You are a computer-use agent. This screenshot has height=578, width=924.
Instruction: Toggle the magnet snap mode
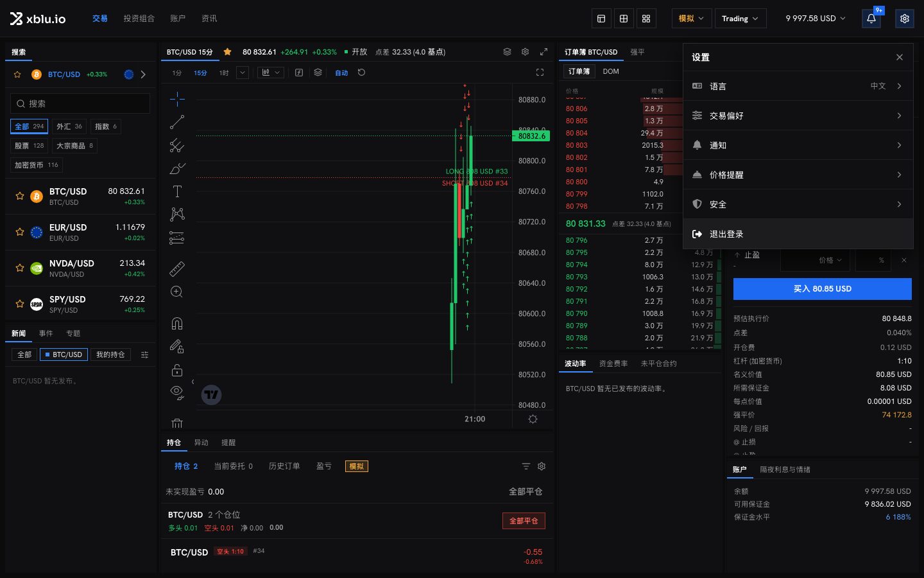click(177, 324)
